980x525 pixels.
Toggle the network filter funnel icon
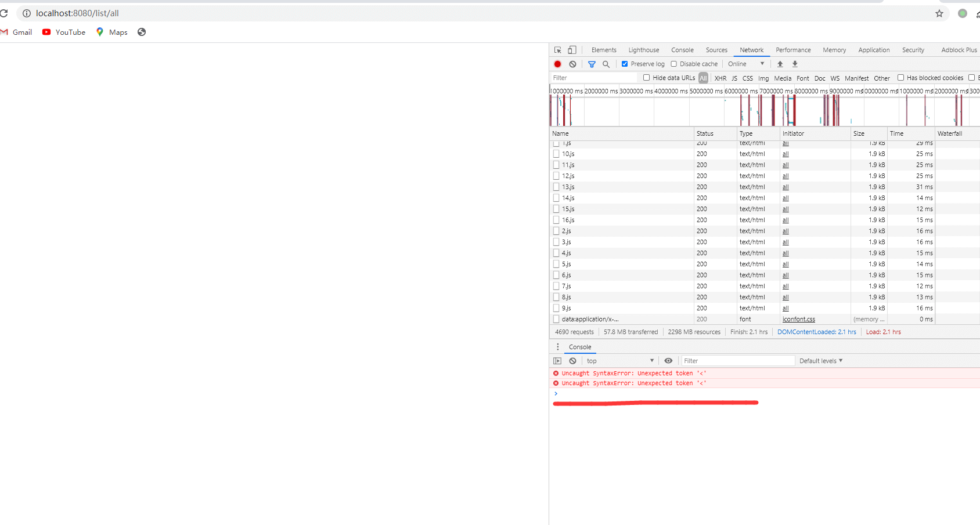tap(592, 64)
